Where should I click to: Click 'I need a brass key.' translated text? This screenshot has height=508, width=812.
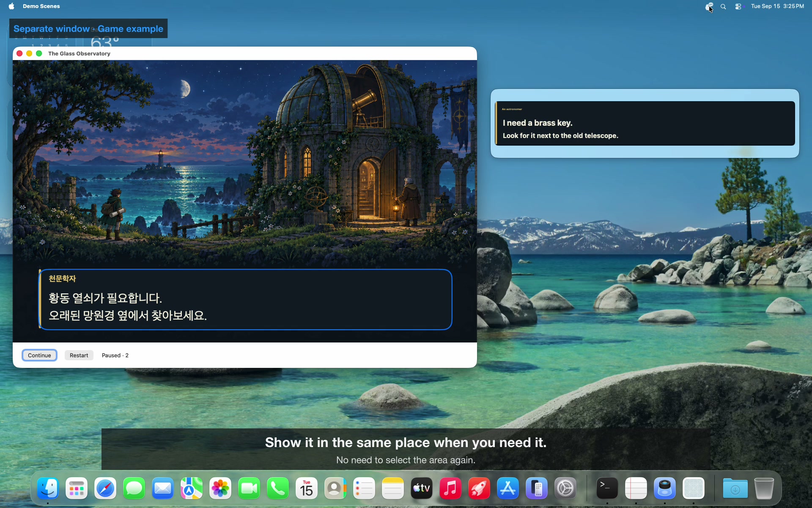(538, 123)
